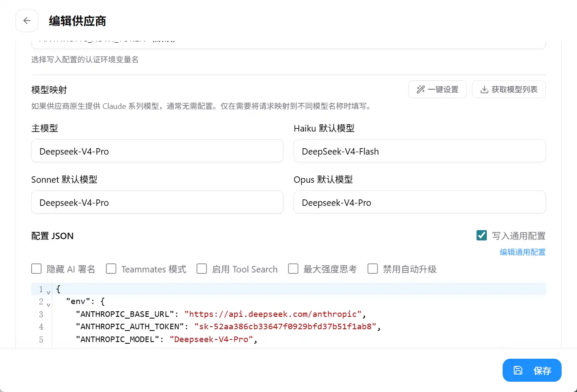Click the Haiku 默认模型 input field
577x392 pixels.
420,151
